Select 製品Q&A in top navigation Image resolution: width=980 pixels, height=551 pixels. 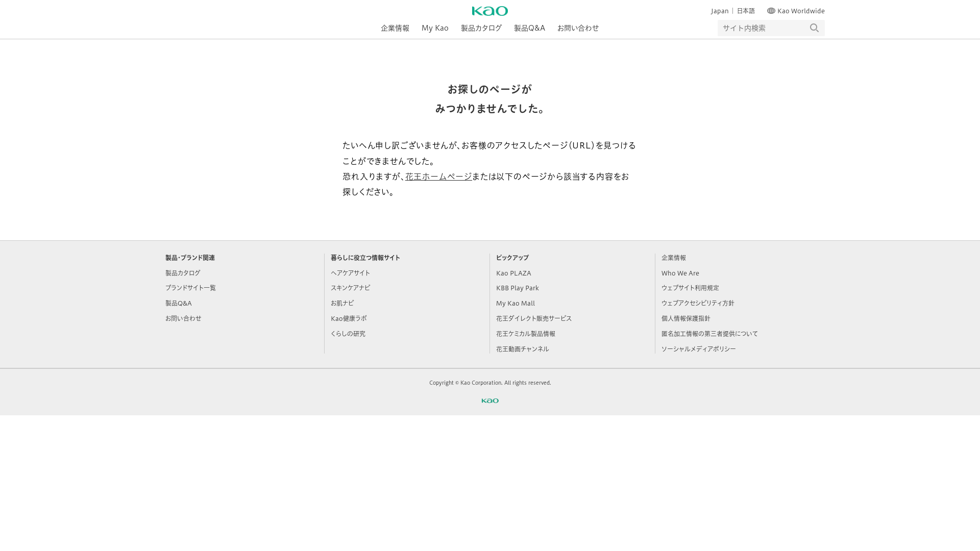pos(529,28)
